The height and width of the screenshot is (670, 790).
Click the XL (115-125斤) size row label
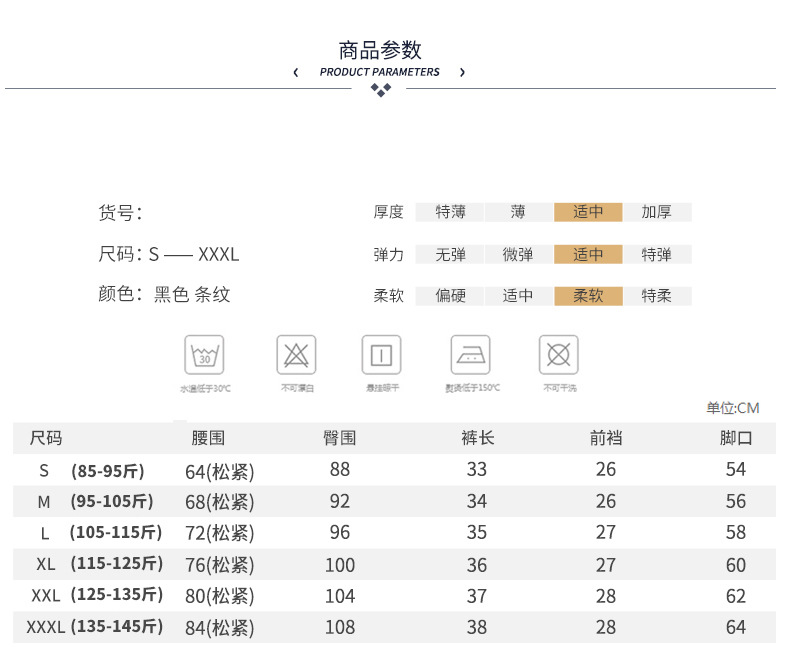coord(99,565)
